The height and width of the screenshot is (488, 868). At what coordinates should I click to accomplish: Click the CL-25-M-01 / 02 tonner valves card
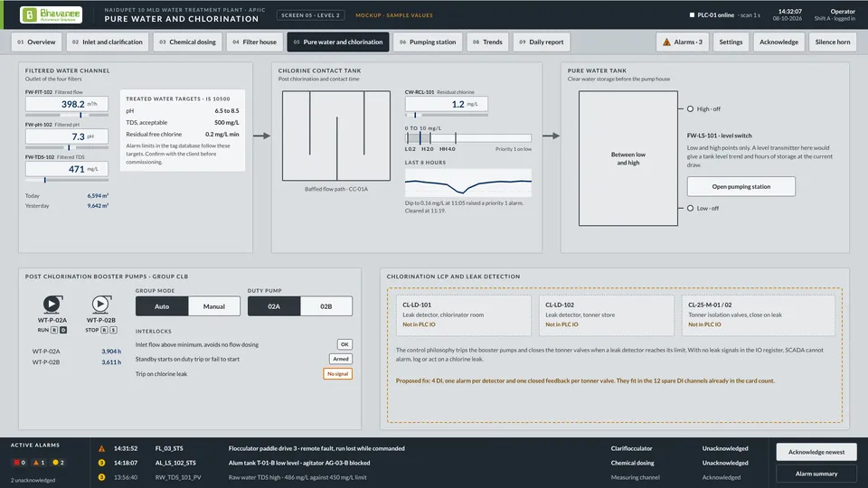point(759,314)
